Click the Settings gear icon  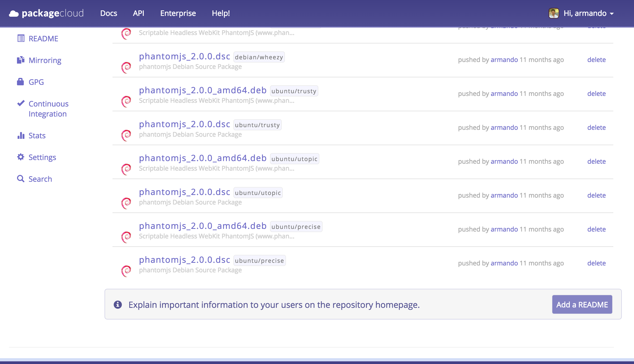21,157
